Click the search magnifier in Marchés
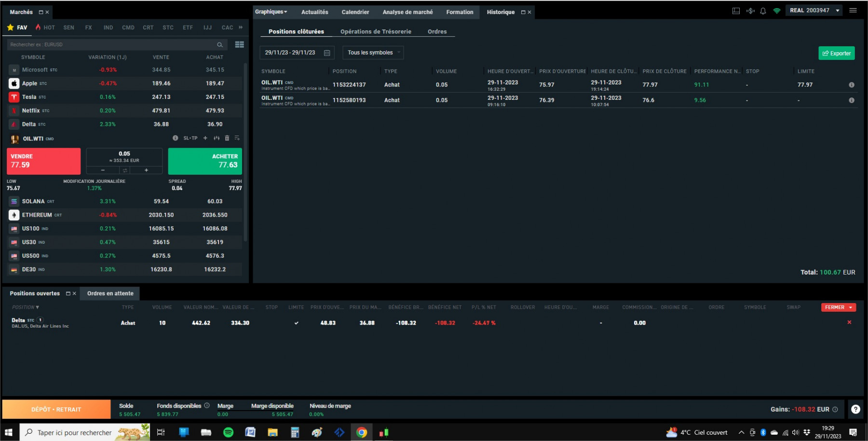 coord(220,44)
